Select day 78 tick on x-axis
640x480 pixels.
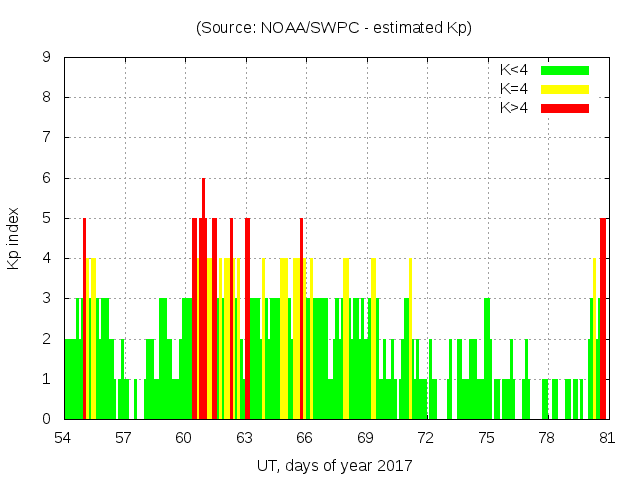(546, 438)
